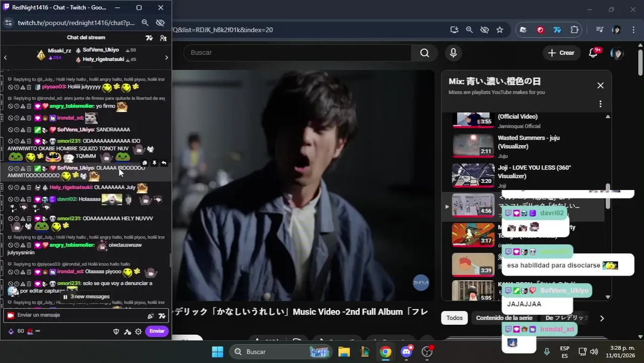Open Chrome media control icon
This screenshot has height=363, width=644.
point(600,30)
